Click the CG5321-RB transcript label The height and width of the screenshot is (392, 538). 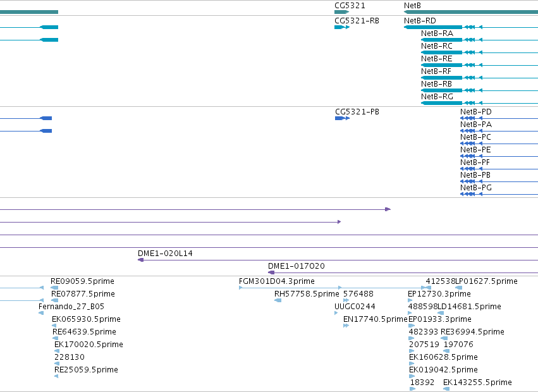tap(357, 21)
